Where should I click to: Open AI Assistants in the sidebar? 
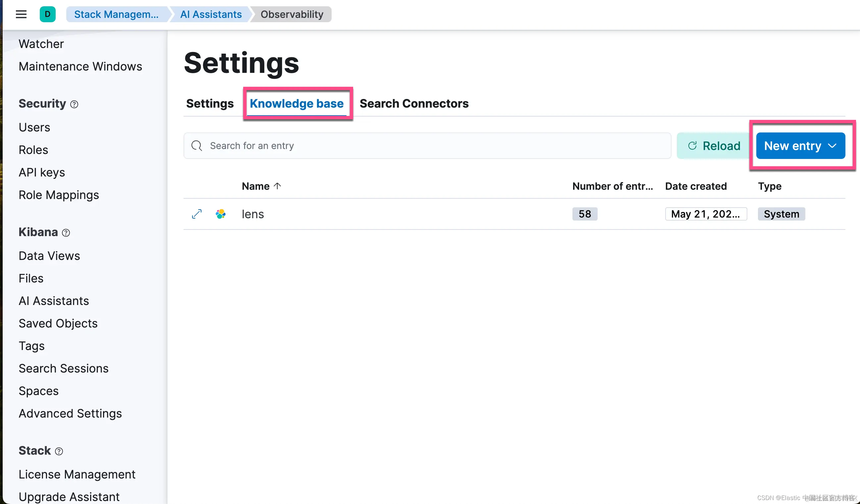[x=54, y=301]
